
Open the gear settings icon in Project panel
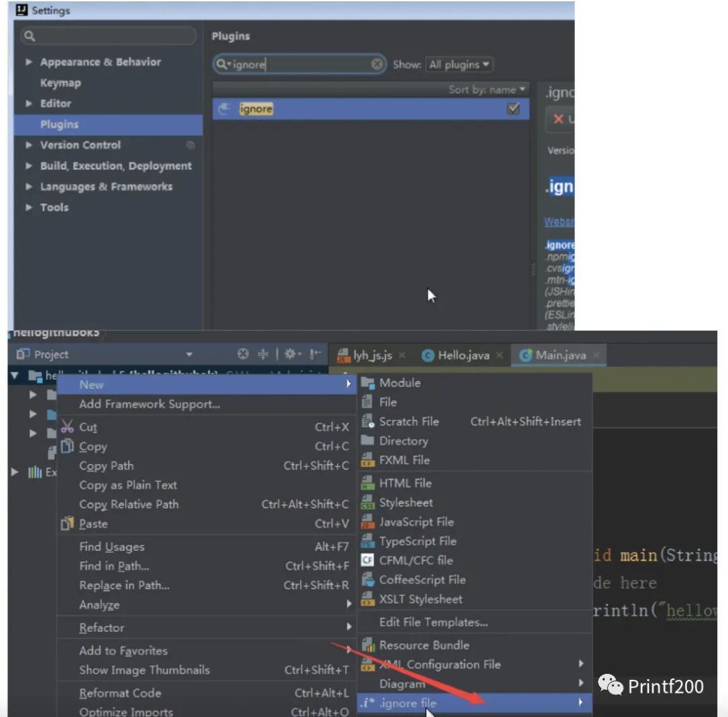pos(291,354)
